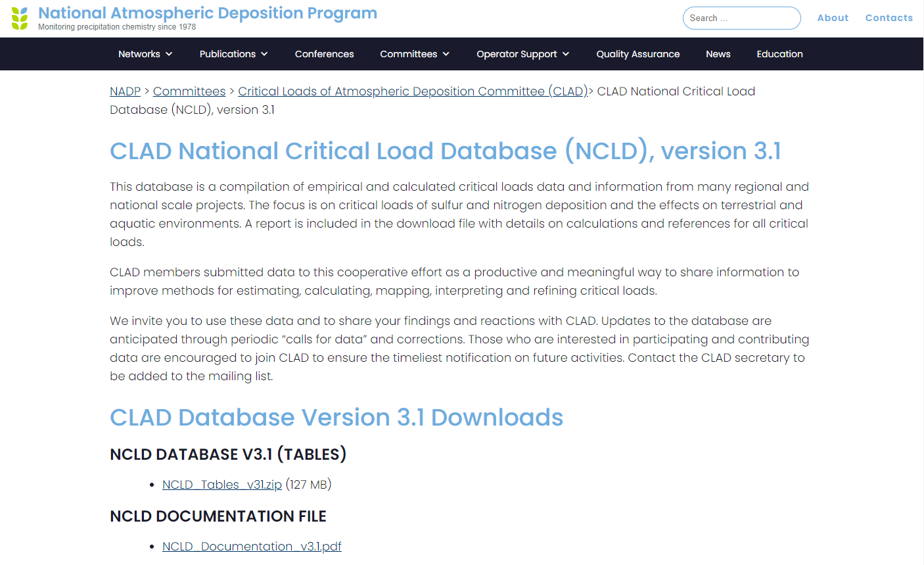Open the NCLD_Documentation_v3.1.pdf link
Screen dimensions: 924x565
[x=252, y=547]
